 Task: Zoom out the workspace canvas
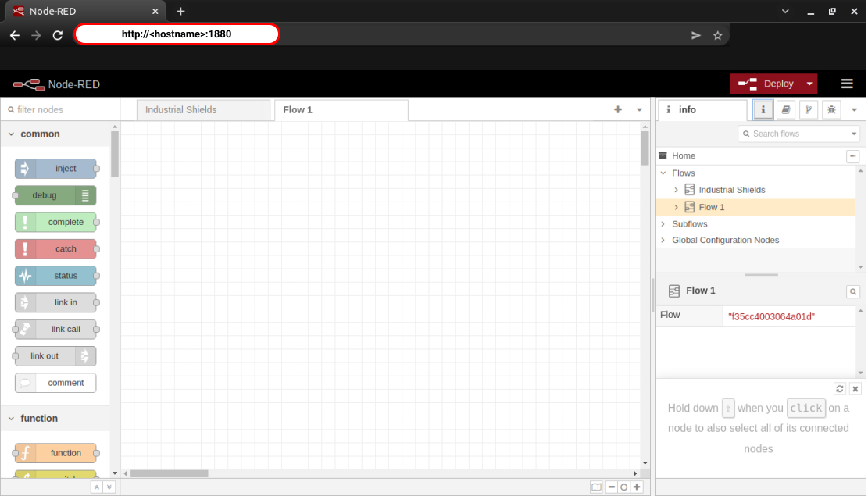point(612,487)
